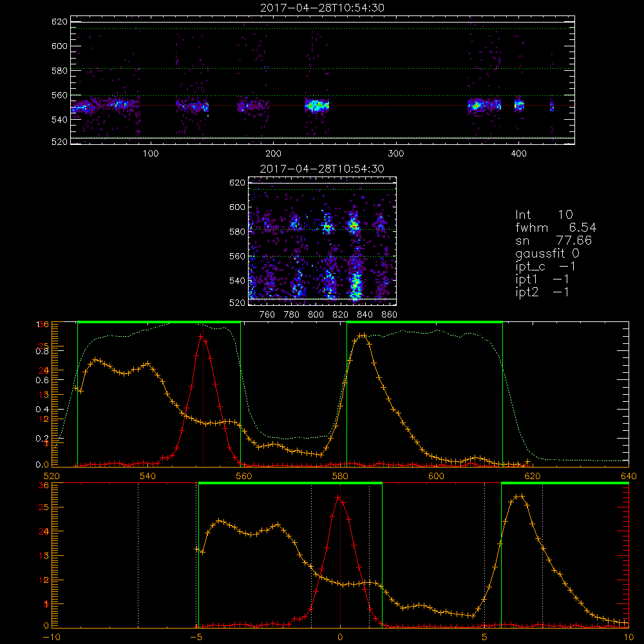Click x-axis label 560 on third profile plot
The image size is (644, 644).
coord(243,476)
